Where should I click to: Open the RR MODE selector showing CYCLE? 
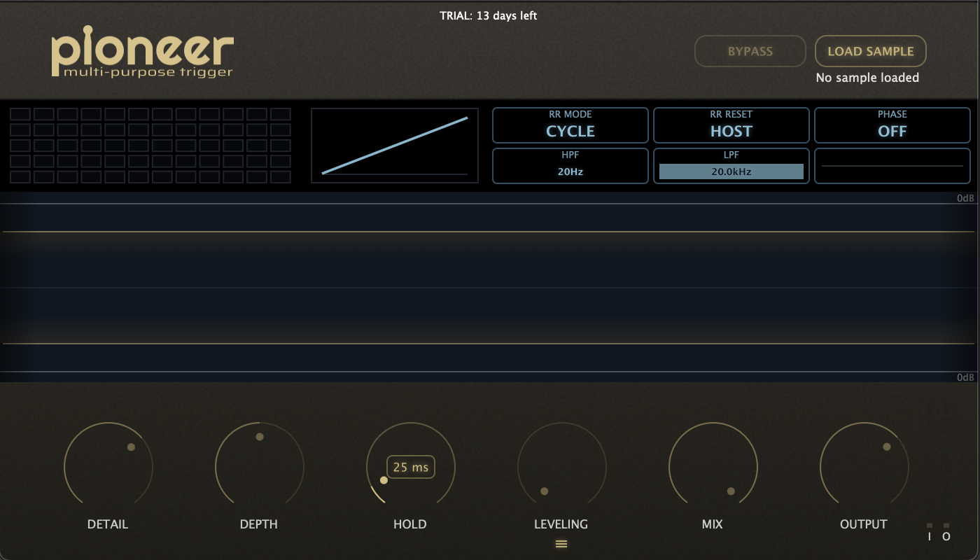point(570,125)
